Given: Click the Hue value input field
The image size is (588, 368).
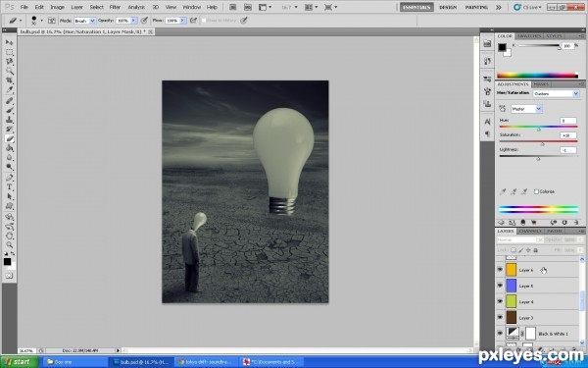Looking at the screenshot, I should coord(568,121).
